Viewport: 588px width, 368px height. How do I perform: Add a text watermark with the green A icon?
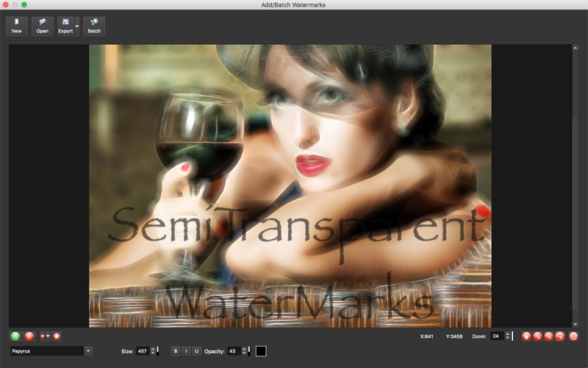click(15, 336)
